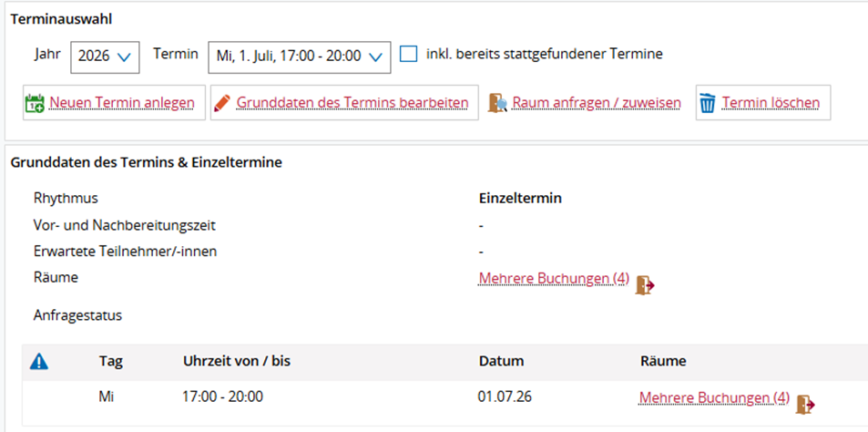Click the door with magnifier room request icon
Viewport: 868px width, 432px height.
(x=497, y=103)
